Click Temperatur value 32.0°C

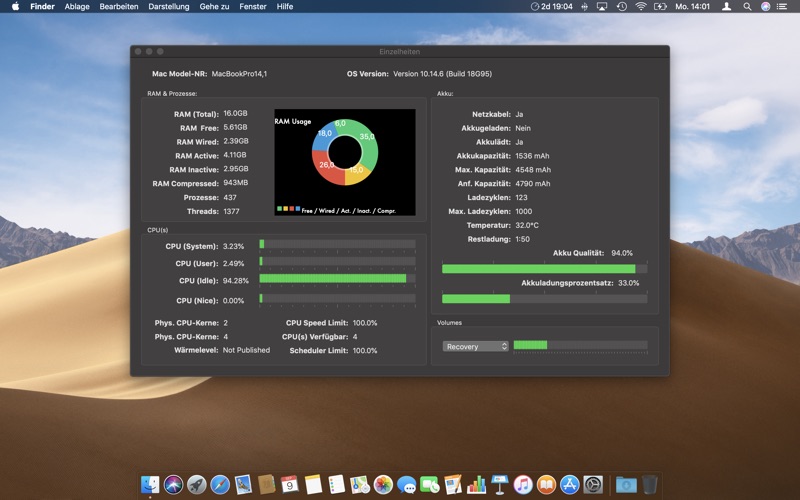click(x=527, y=225)
